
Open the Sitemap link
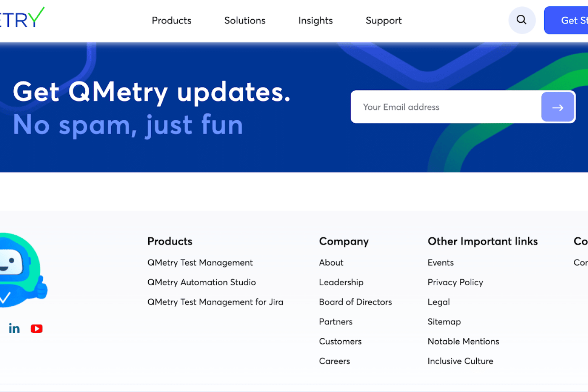click(444, 322)
